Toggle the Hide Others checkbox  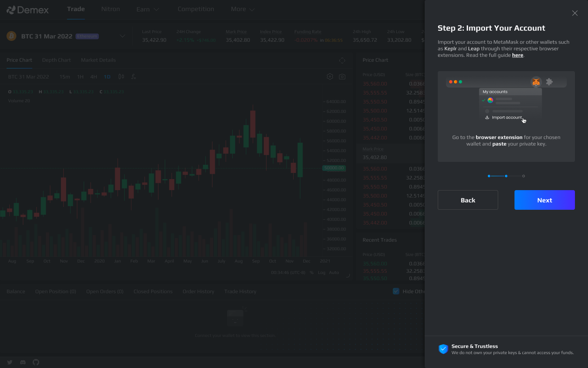[x=396, y=291]
